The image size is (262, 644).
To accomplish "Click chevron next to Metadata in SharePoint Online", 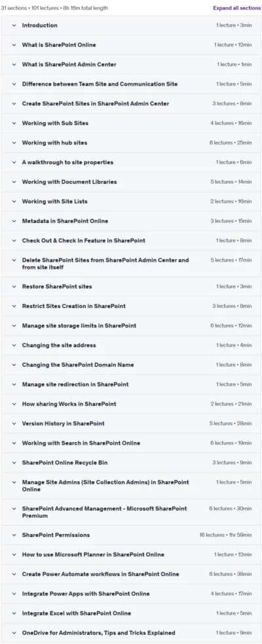I will tap(14, 221).
